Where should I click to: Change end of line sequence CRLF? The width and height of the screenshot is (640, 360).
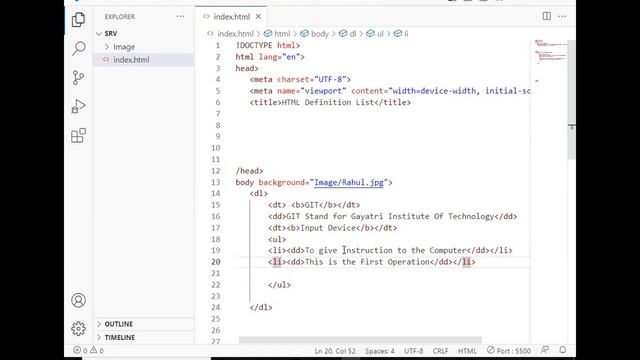click(440, 351)
